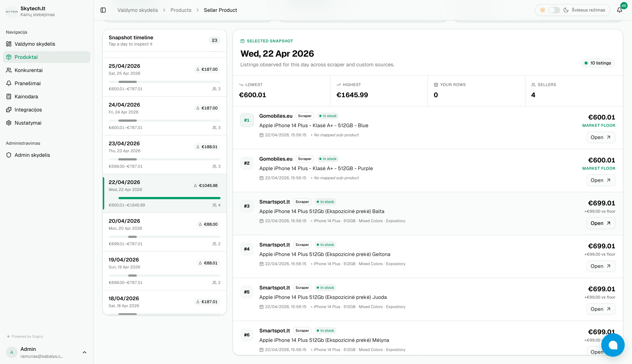Select Produktai in the navigation

46,57
